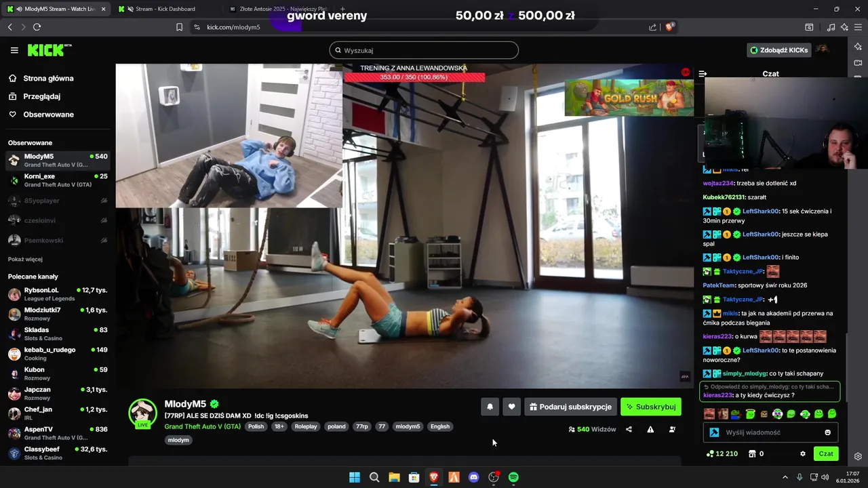
Task: Expand Pokaż więcej followed list
Action: pyautogui.click(x=25, y=259)
